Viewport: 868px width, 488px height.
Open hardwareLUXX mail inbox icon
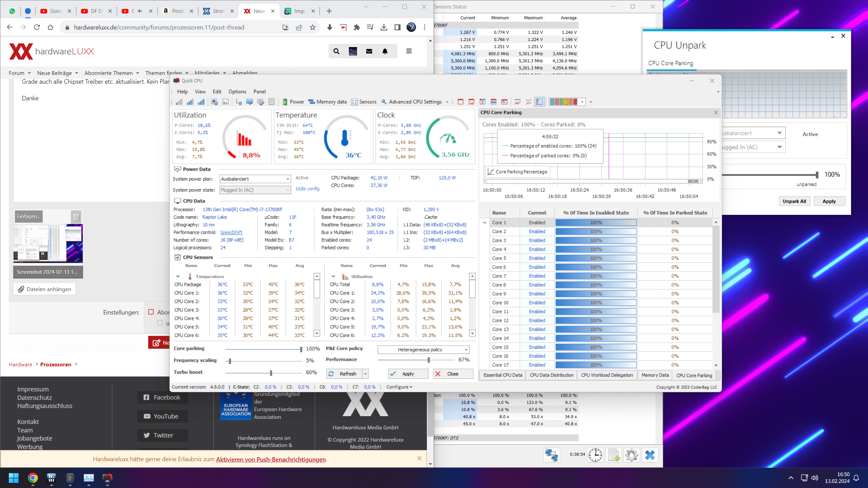[369, 51]
